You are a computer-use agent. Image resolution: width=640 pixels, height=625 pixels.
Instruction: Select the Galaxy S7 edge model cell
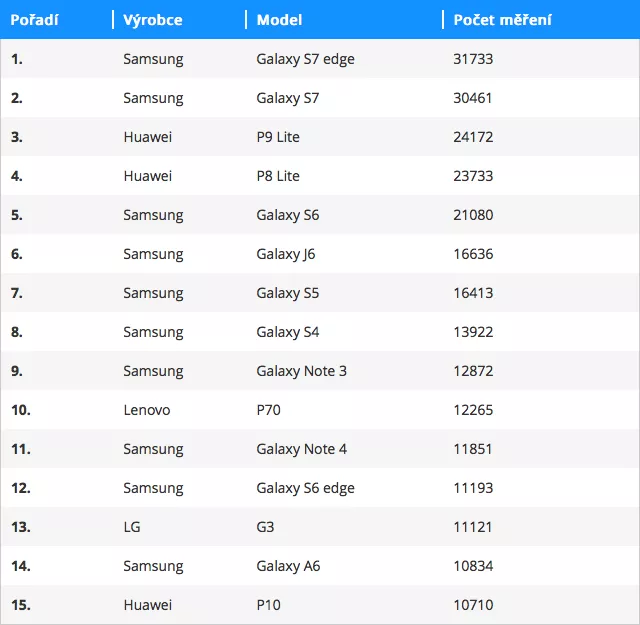[x=305, y=59]
